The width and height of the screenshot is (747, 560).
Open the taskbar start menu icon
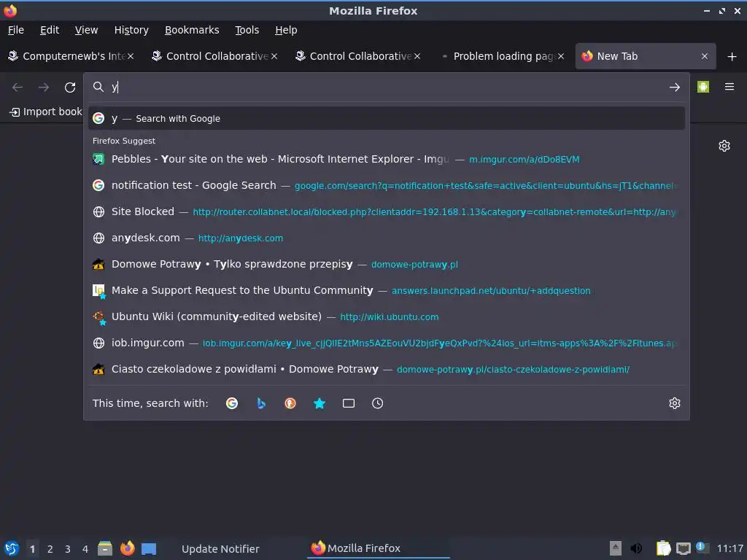12,548
